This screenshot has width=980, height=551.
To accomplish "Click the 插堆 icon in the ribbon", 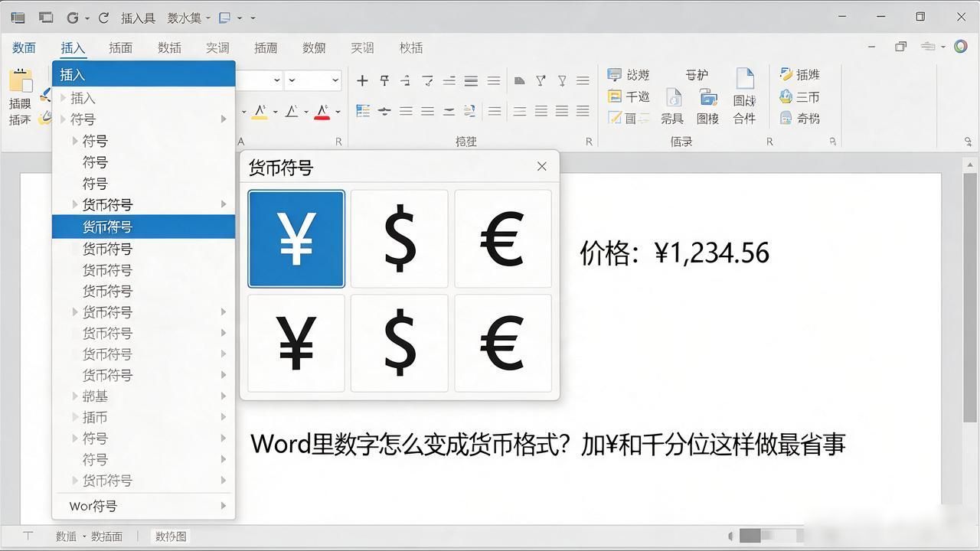I will 786,74.
